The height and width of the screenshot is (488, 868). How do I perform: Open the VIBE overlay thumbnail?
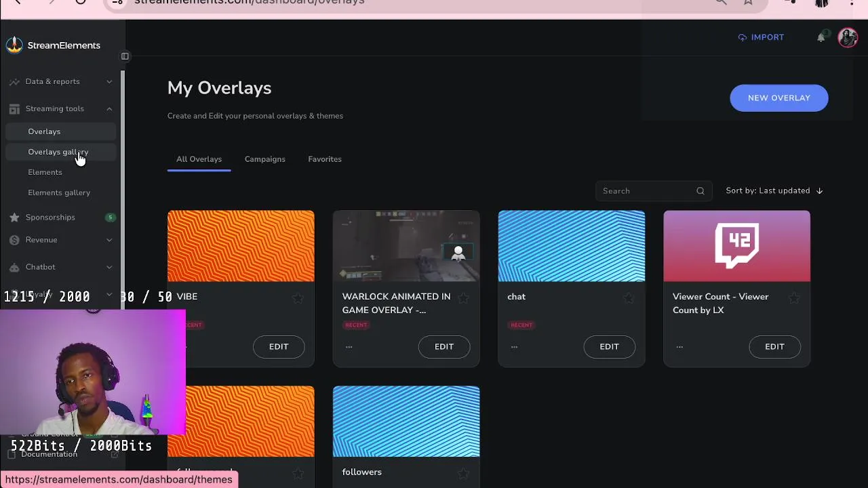point(241,246)
